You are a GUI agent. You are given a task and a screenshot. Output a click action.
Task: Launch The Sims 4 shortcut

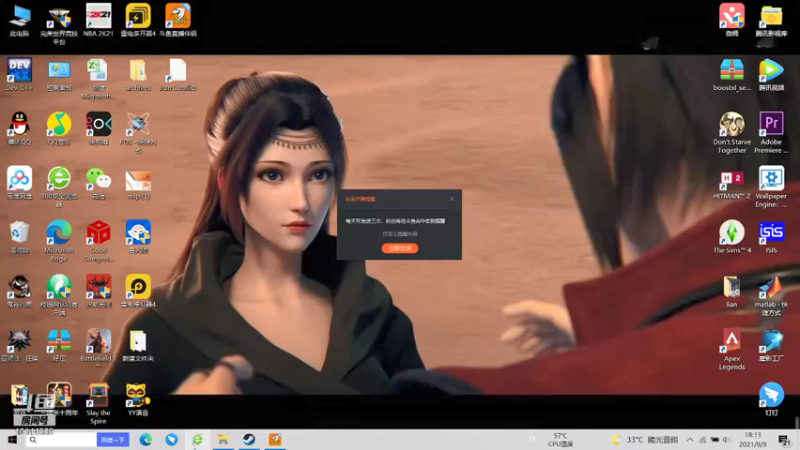coord(732,237)
